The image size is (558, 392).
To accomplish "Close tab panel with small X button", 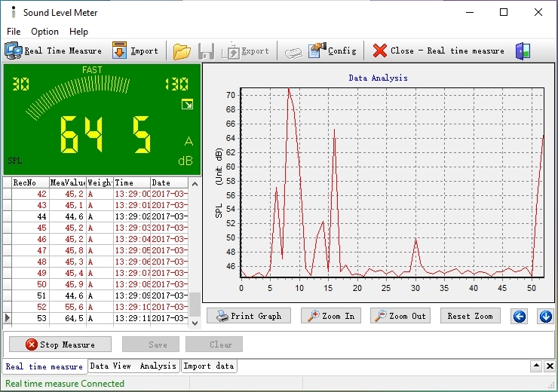I will pos(550,366).
